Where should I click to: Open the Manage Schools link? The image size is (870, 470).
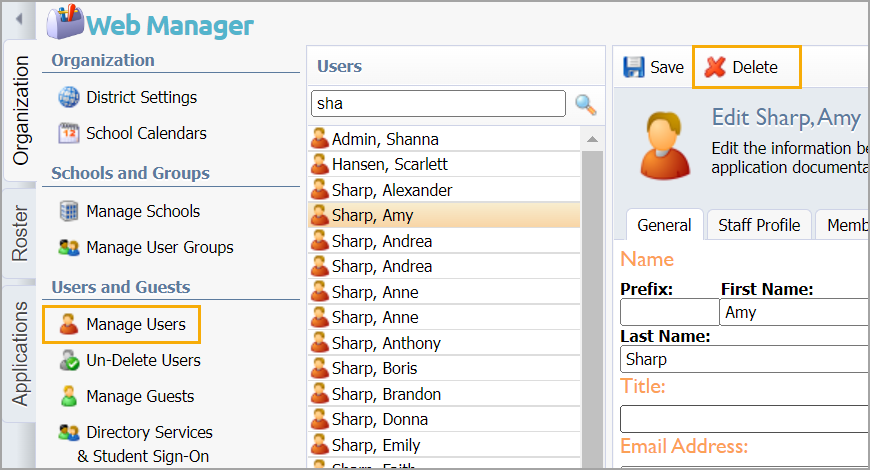[143, 211]
